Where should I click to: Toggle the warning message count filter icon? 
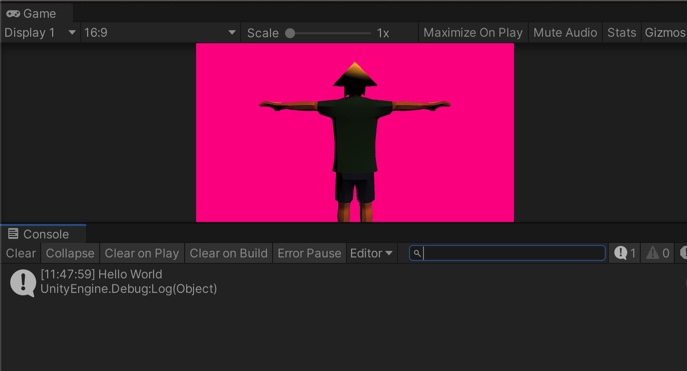[x=652, y=253]
